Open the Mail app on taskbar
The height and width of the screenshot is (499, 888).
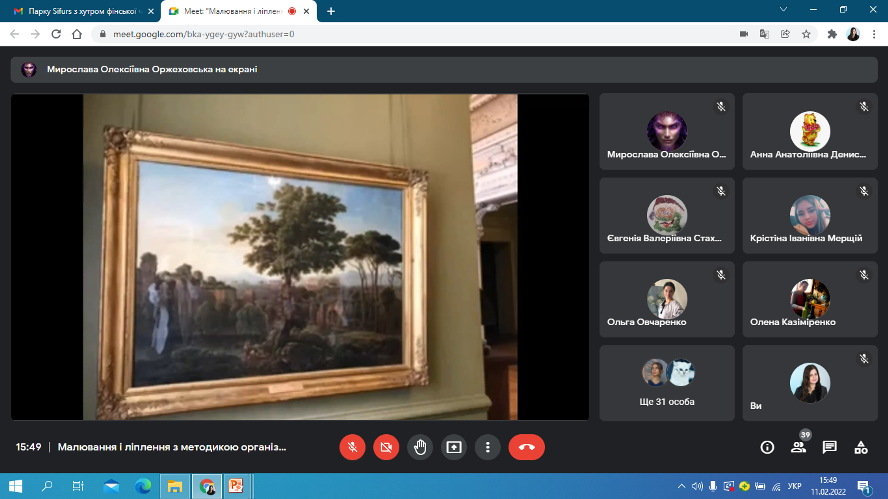point(111,486)
